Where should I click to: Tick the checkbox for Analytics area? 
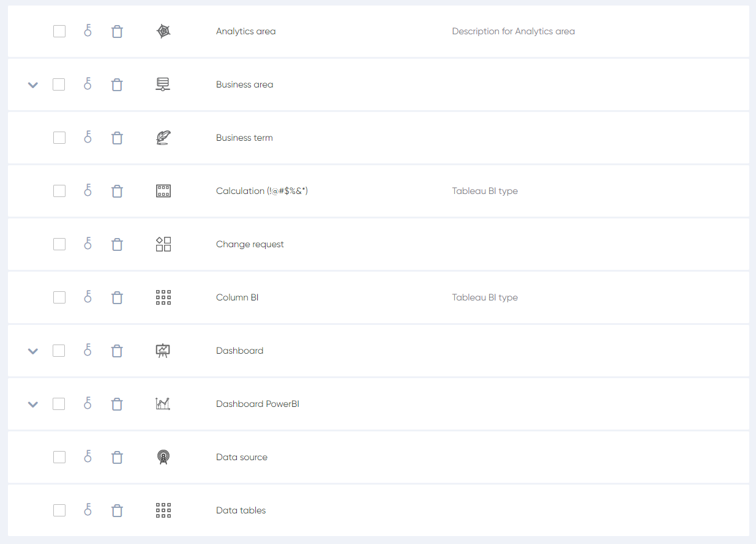click(x=59, y=31)
